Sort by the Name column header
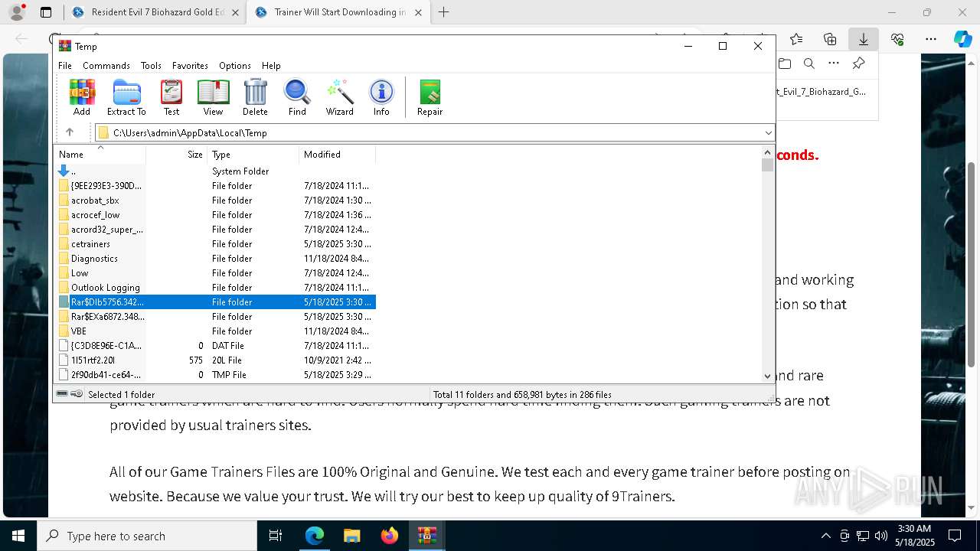 100,155
